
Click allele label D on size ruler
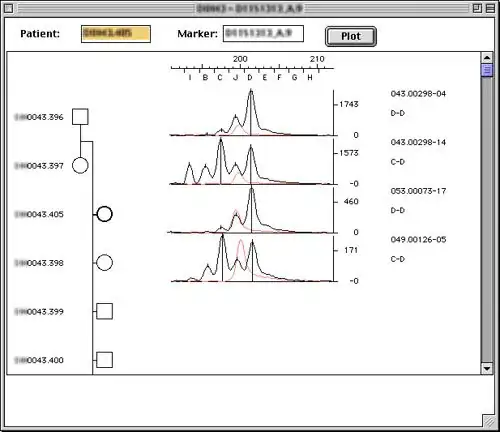click(250, 78)
